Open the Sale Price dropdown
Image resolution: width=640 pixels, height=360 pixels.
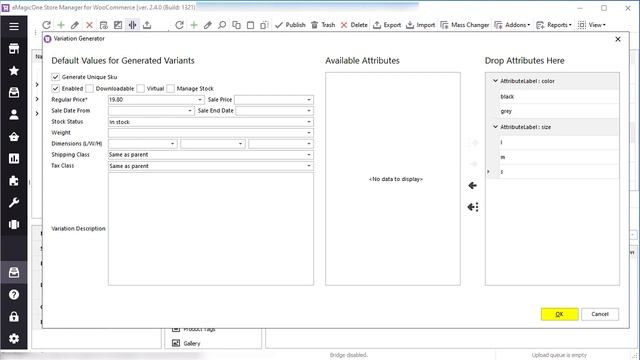coord(309,100)
